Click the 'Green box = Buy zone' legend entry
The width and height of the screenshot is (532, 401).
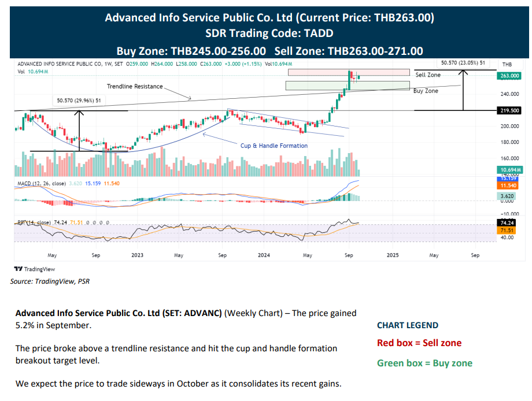click(425, 363)
